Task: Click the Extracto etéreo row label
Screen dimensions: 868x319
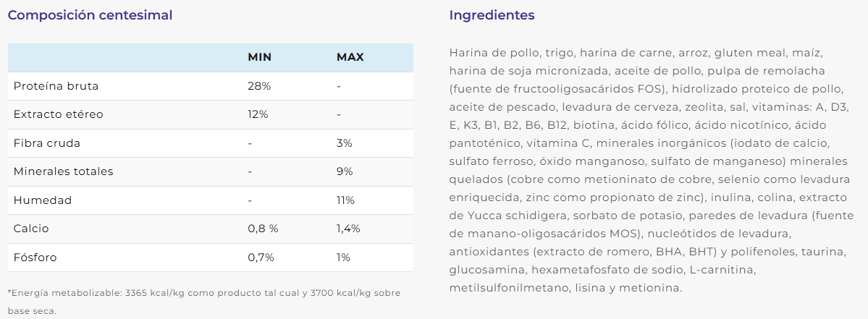Action: [58, 114]
